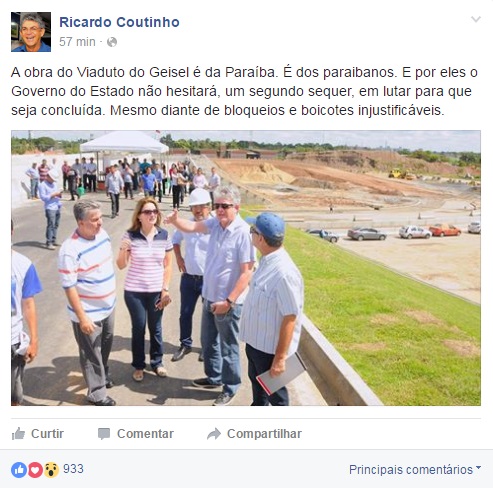Click the Compartilhar arrow icon
The image size is (493, 488).
214,434
